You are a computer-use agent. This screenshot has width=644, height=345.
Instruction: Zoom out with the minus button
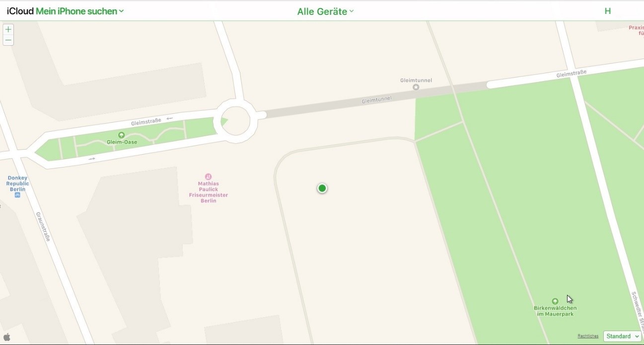8,40
